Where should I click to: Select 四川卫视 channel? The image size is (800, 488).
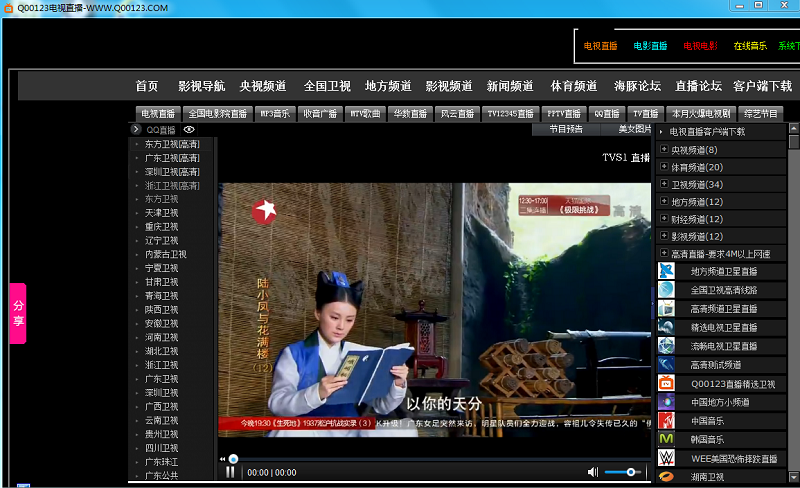click(x=161, y=448)
